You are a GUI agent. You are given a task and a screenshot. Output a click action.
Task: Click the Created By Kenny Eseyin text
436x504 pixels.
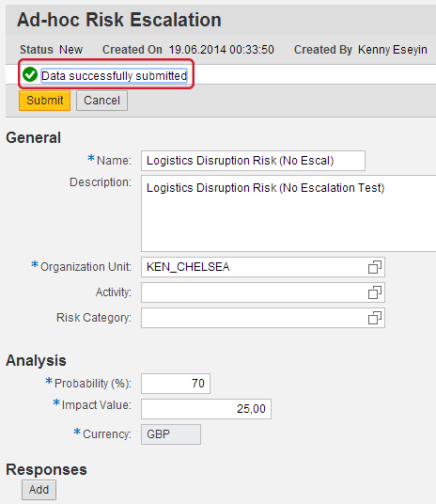(361, 50)
